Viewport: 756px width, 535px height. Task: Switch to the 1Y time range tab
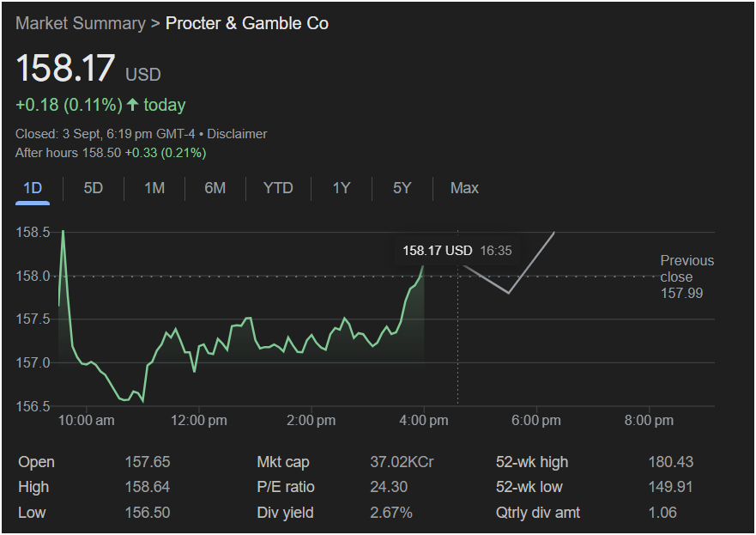342,188
